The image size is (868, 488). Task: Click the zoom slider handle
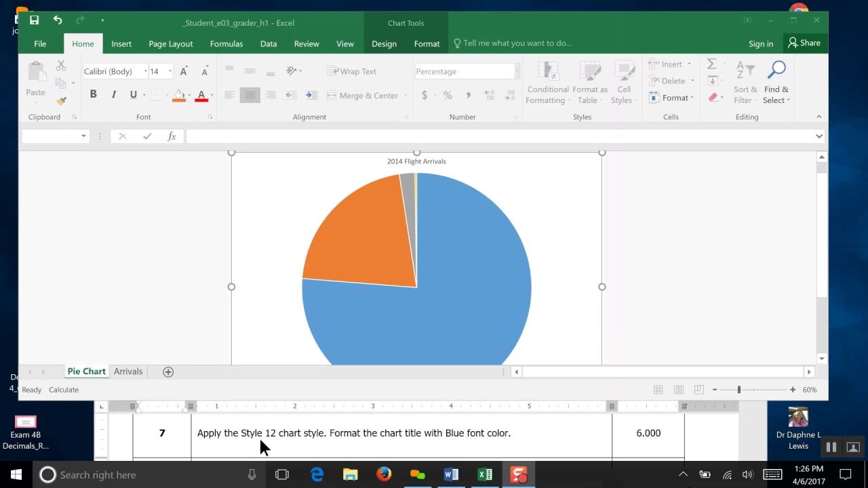[x=739, y=390]
